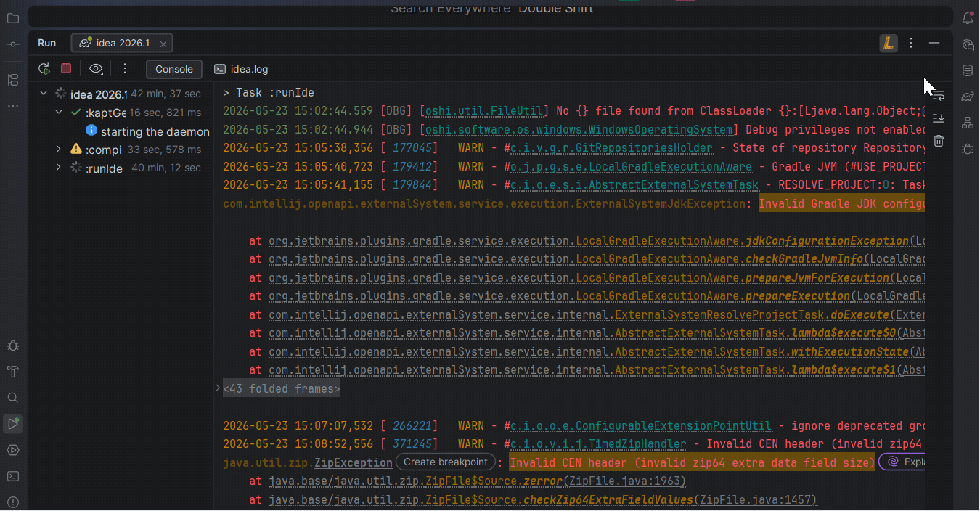Expand the :runIde task node
Viewport: 980px width, 511px height.
tap(59, 168)
